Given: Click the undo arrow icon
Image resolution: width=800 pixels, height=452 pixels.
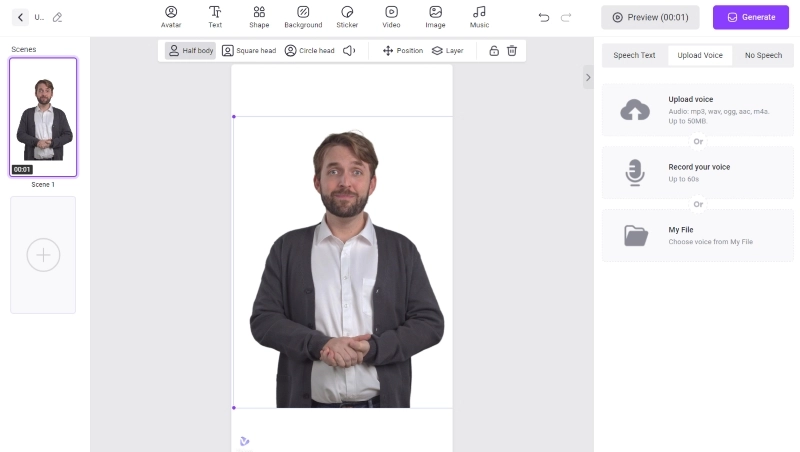Looking at the screenshot, I should (544, 17).
